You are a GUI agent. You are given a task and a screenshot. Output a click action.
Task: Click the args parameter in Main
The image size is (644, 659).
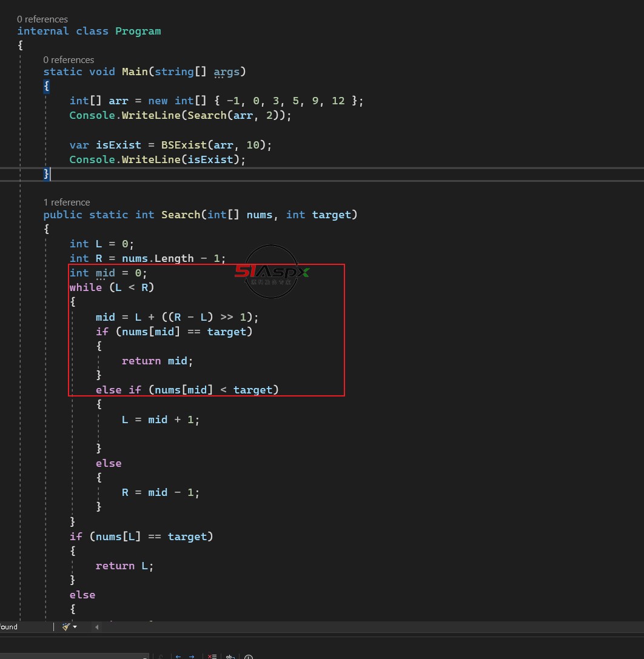[227, 72]
